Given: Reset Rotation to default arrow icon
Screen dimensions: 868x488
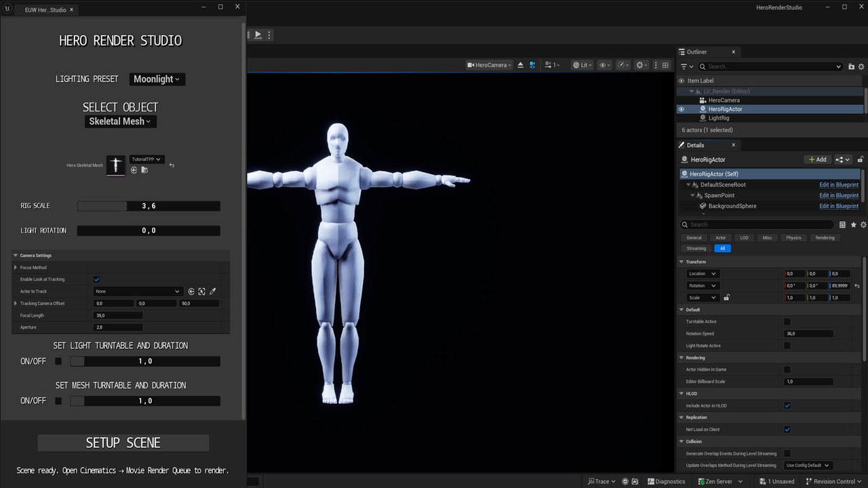Looking at the screenshot, I should tap(857, 286).
